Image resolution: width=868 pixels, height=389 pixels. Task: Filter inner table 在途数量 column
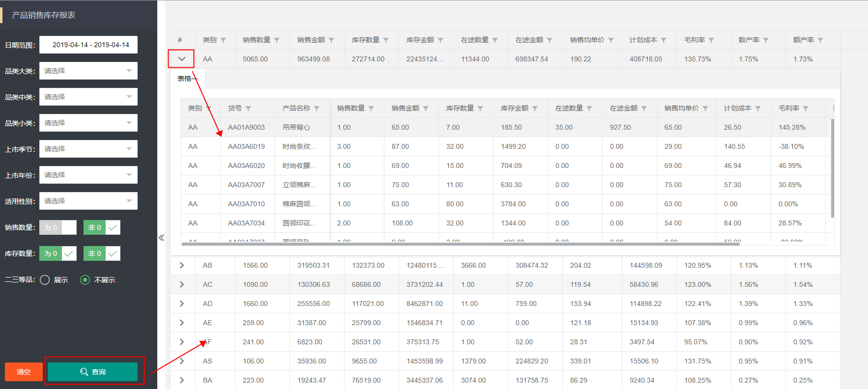[x=589, y=109]
